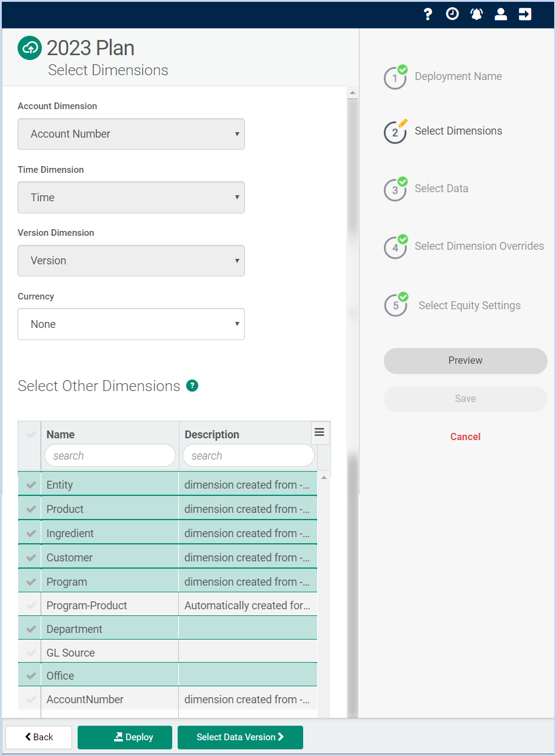Click help icon next to Select Other Dimensions
The height and width of the screenshot is (756, 556).
click(192, 386)
